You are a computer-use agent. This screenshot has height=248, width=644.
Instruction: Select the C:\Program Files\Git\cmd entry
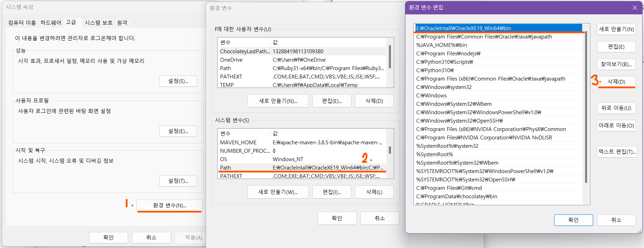point(498,188)
